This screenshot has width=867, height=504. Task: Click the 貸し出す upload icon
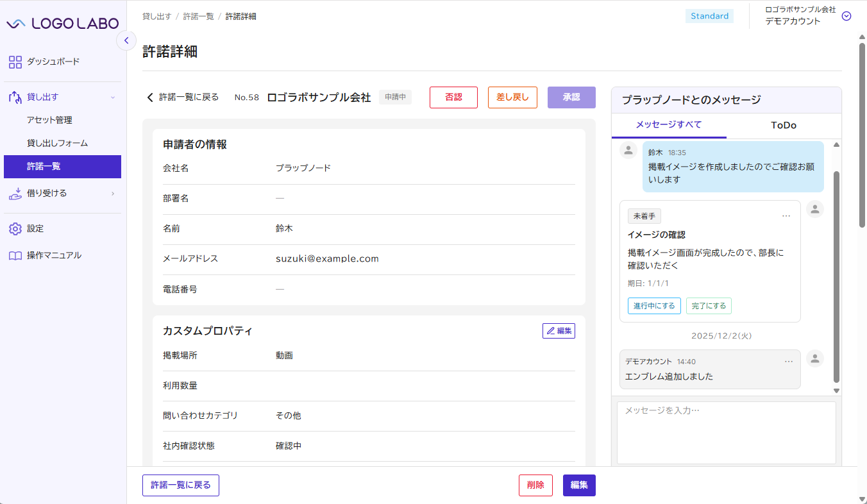coord(15,97)
